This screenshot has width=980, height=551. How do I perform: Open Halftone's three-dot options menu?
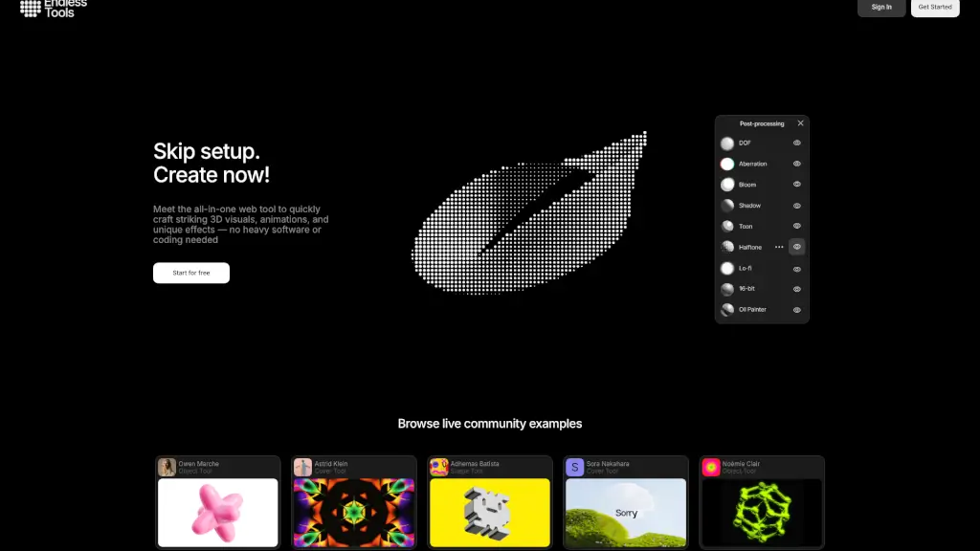(x=779, y=247)
